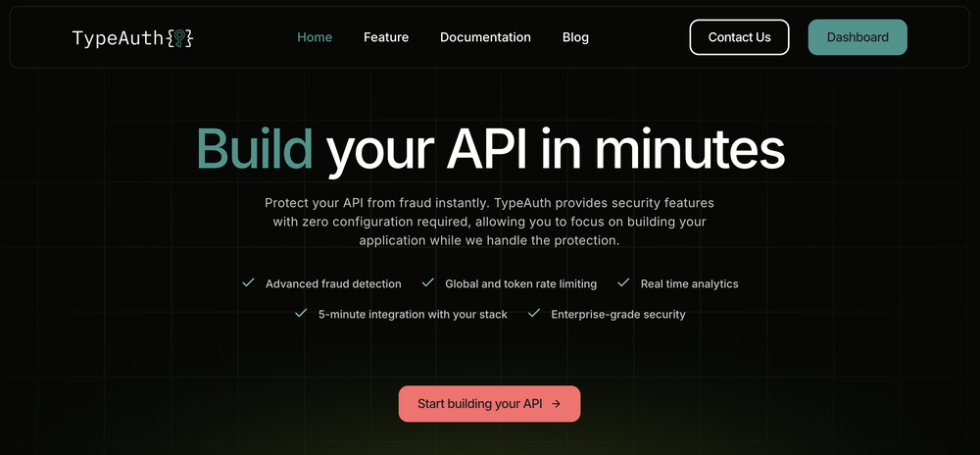Click checkmark beside Global and token rate limiting
This screenshot has height=455, width=980.
click(427, 282)
